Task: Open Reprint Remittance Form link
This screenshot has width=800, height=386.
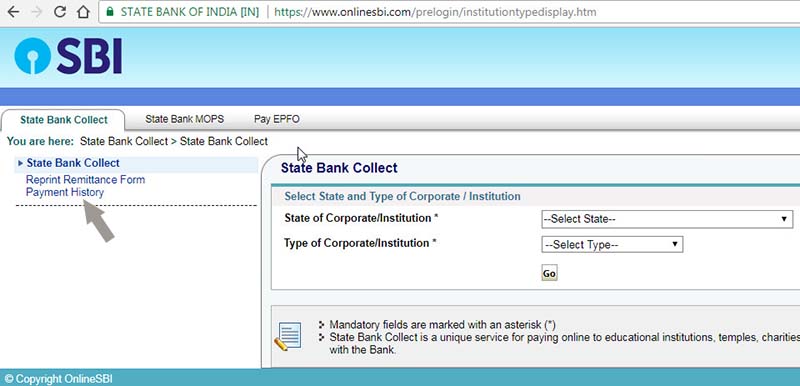Action: pyautogui.click(x=85, y=180)
